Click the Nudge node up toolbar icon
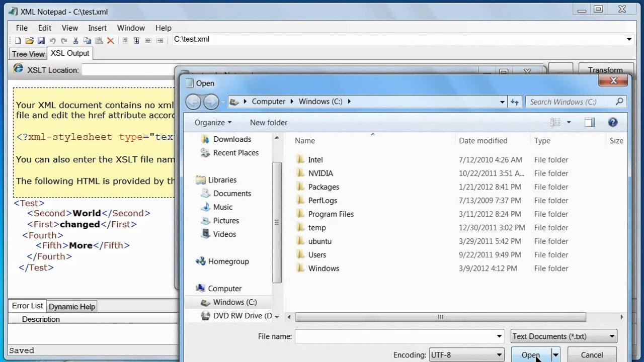The height and width of the screenshot is (362, 644). [x=125, y=41]
